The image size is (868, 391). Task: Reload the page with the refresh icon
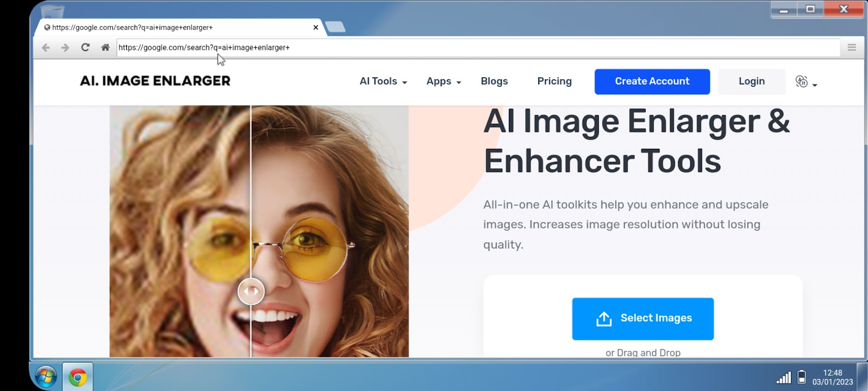[85, 47]
